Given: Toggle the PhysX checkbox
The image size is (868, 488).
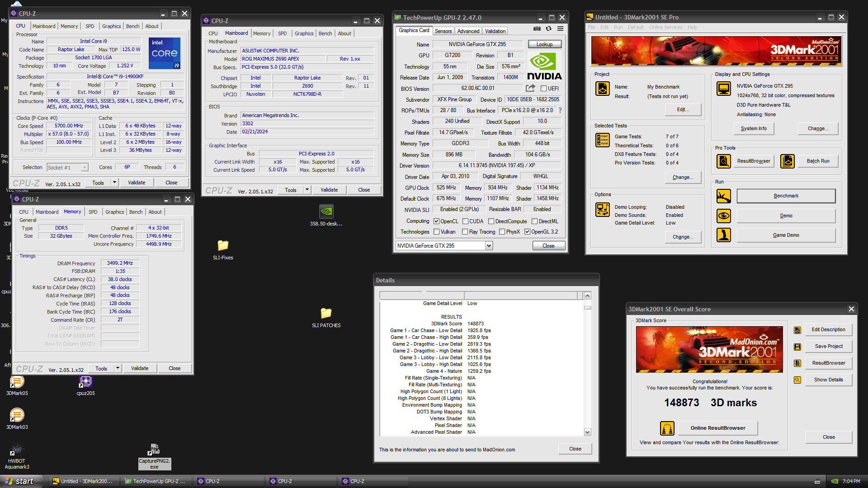Looking at the screenshot, I should (502, 232).
